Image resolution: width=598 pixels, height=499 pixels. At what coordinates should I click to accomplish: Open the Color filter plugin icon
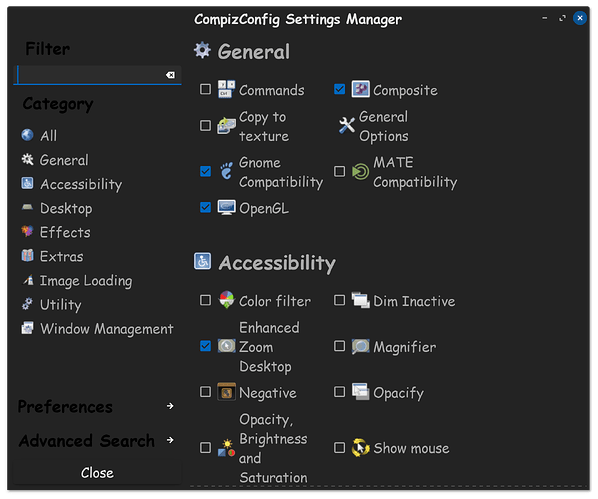pyautogui.click(x=227, y=300)
